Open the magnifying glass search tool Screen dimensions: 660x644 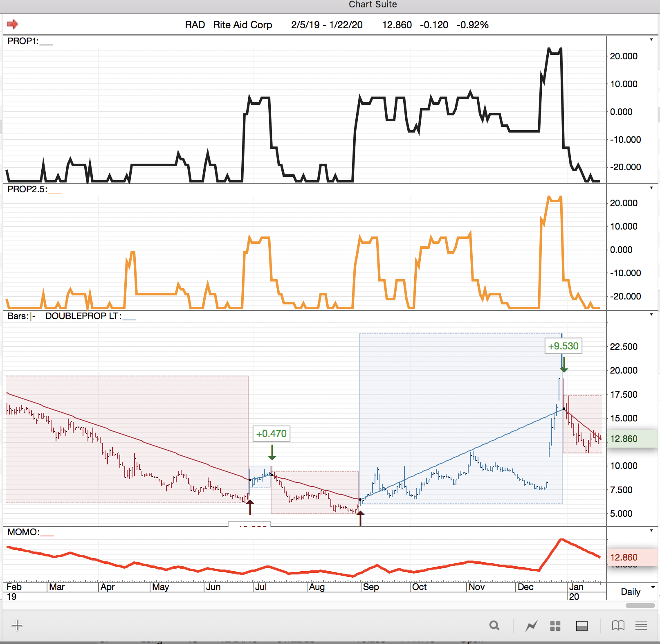click(494, 626)
